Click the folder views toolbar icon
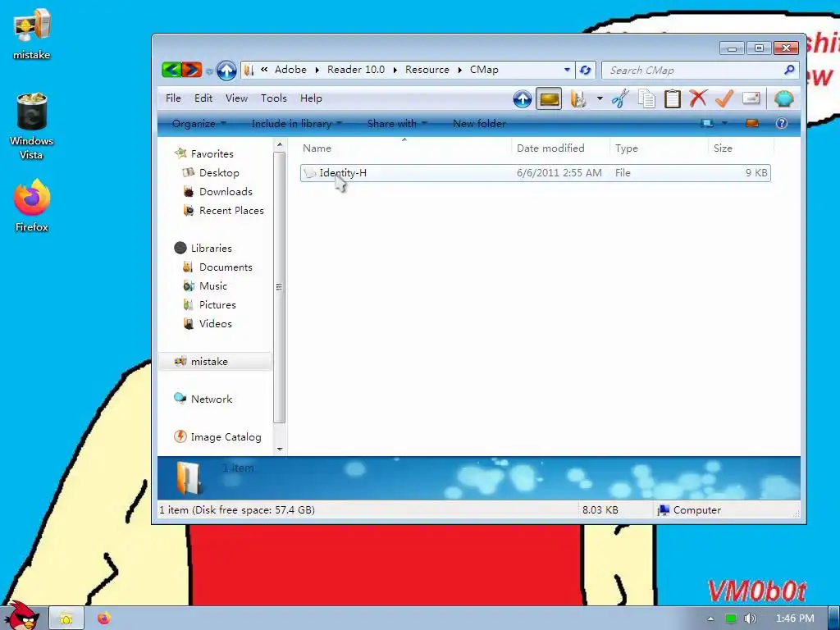This screenshot has height=630, width=840. pos(578,99)
